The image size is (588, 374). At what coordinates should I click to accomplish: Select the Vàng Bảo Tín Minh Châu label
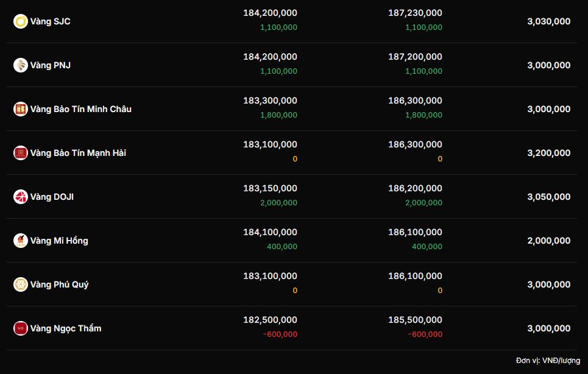point(81,109)
